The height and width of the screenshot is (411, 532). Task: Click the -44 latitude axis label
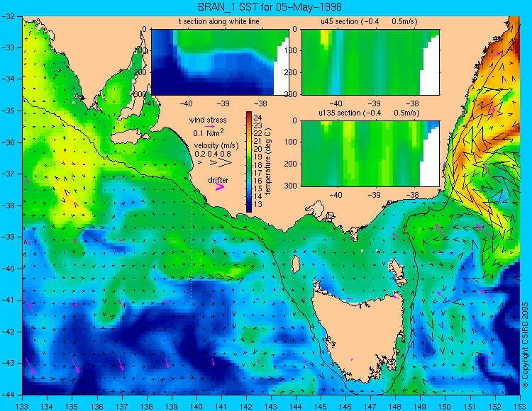coord(8,395)
